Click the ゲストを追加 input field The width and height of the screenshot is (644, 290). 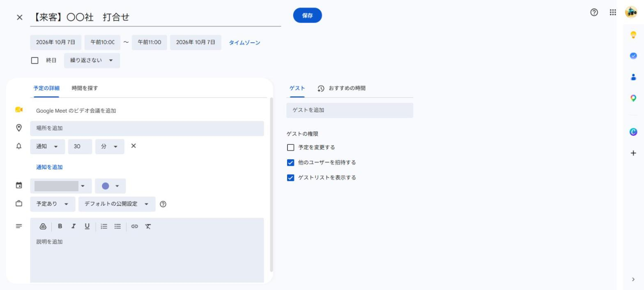click(350, 110)
